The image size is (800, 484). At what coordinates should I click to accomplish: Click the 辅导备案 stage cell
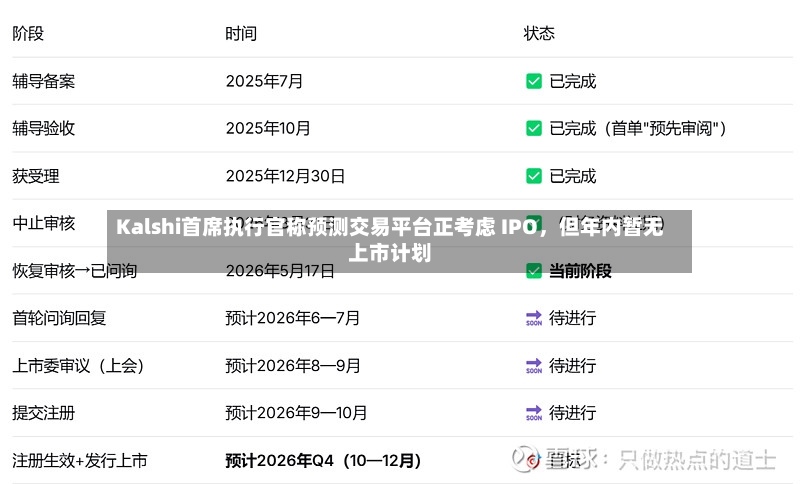point(43,81)
